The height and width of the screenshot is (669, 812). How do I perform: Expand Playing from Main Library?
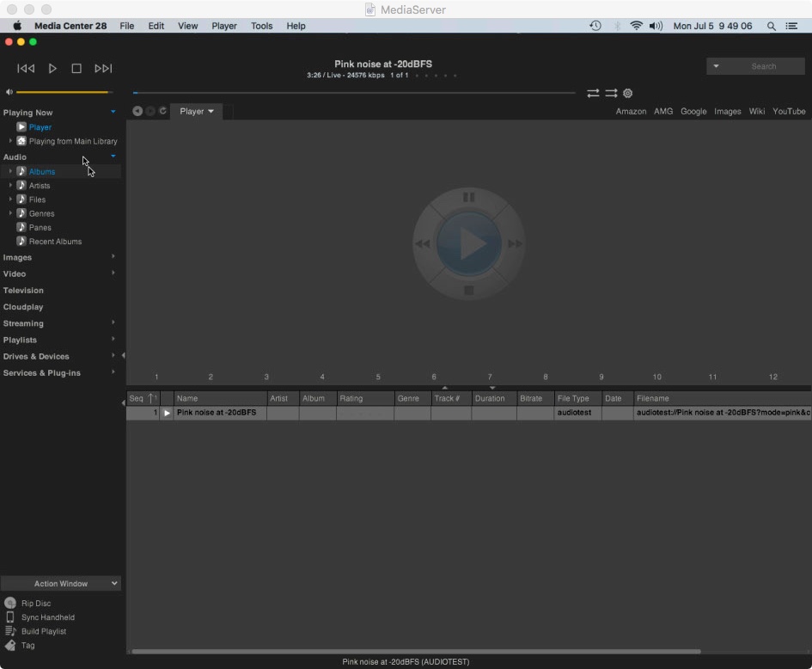(x=9, y=141)
